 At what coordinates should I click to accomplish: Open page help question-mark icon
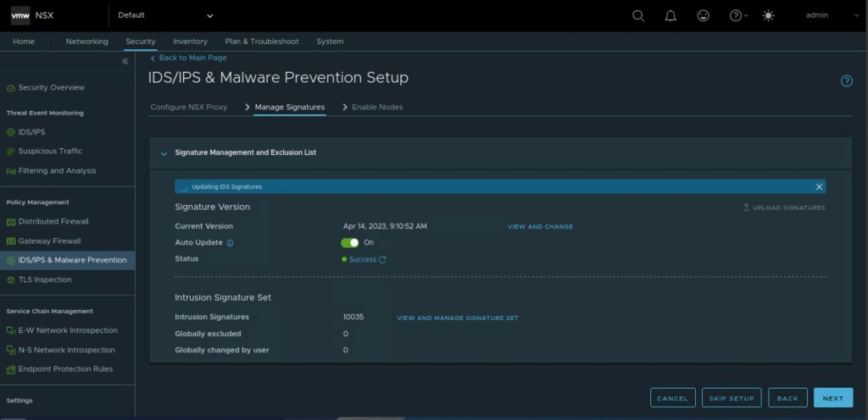pyautogui.click(x=845, y=81)
